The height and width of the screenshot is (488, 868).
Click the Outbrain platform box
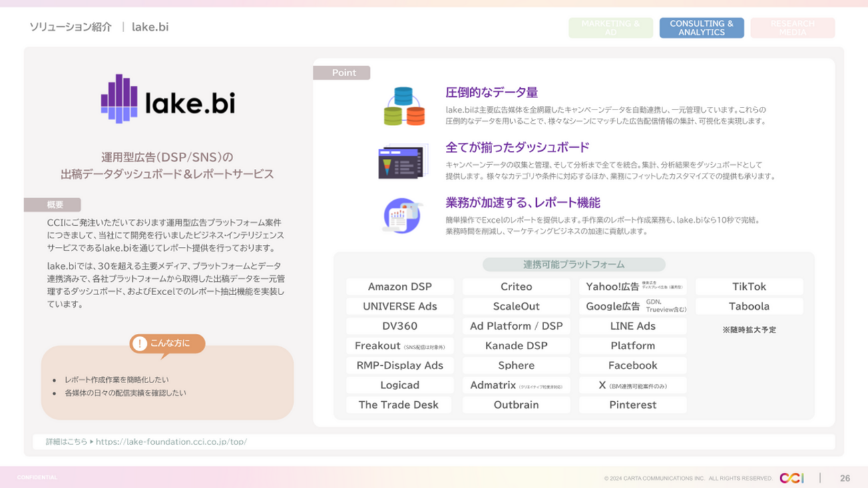tap(516, 405)
